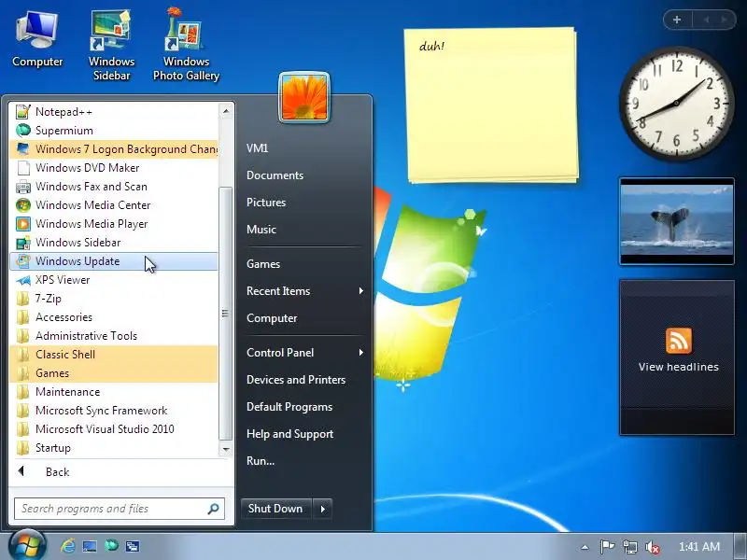Image resolution: width=747 pixels, height=560 pixels.
Task: Click the window switcher icon on the taskbar
Action: (x=133, y=546)
